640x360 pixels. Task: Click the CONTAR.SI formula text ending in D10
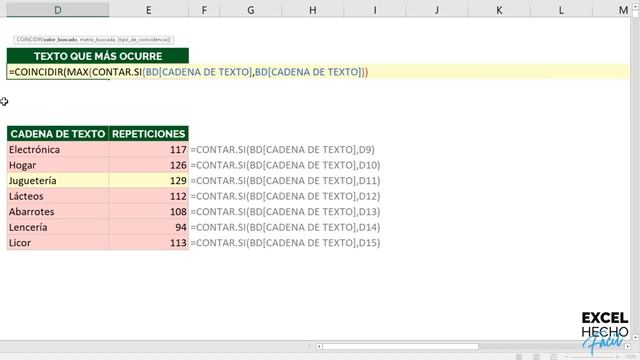tap(285, 165)
